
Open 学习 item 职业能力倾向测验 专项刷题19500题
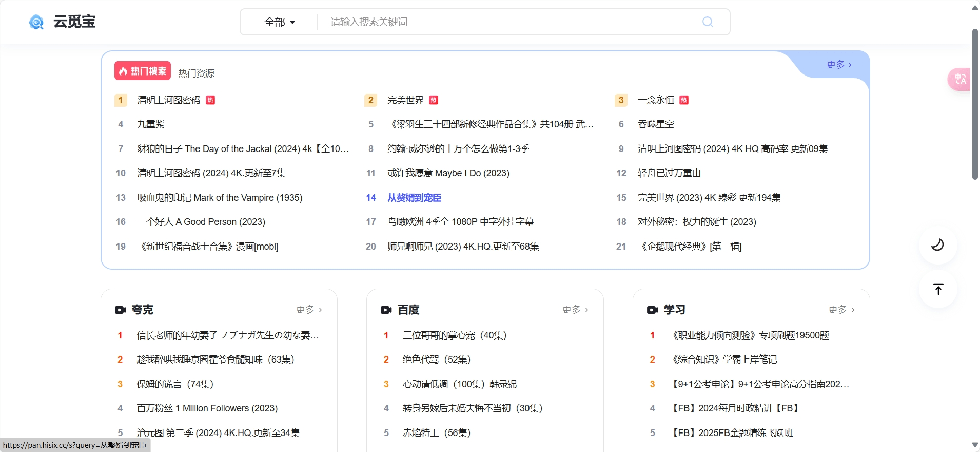pos(749,335)
